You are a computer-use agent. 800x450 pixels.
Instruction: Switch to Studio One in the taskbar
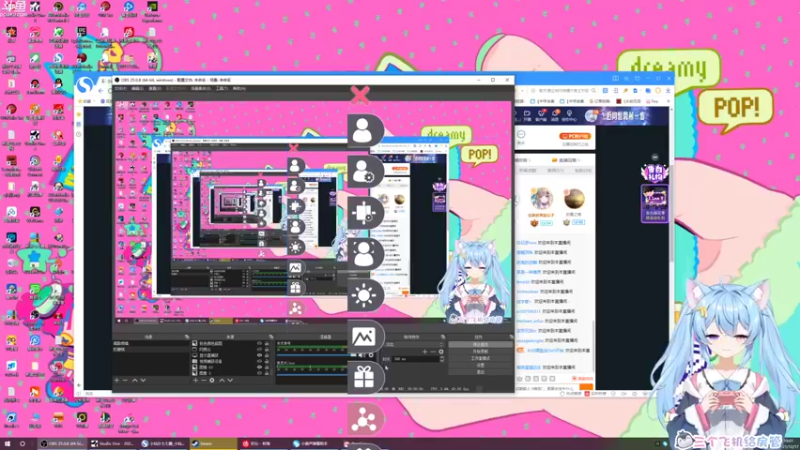(x=113, y=444)
